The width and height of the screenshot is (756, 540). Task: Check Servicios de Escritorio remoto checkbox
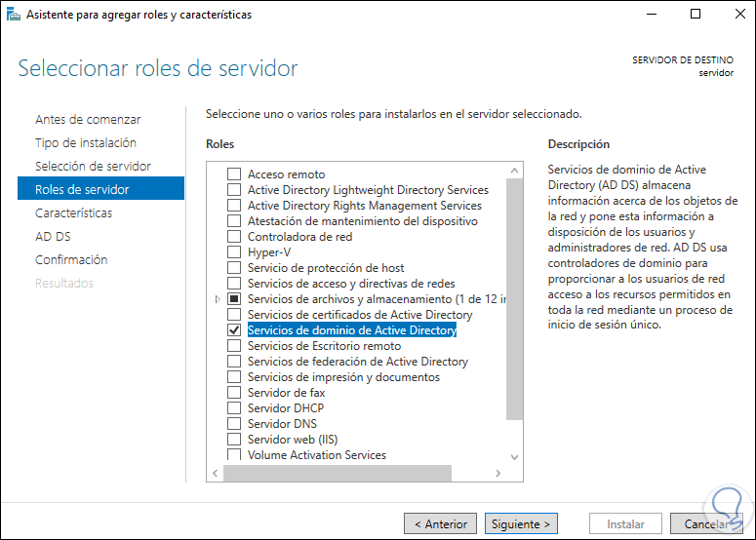[x=234, y=346]
